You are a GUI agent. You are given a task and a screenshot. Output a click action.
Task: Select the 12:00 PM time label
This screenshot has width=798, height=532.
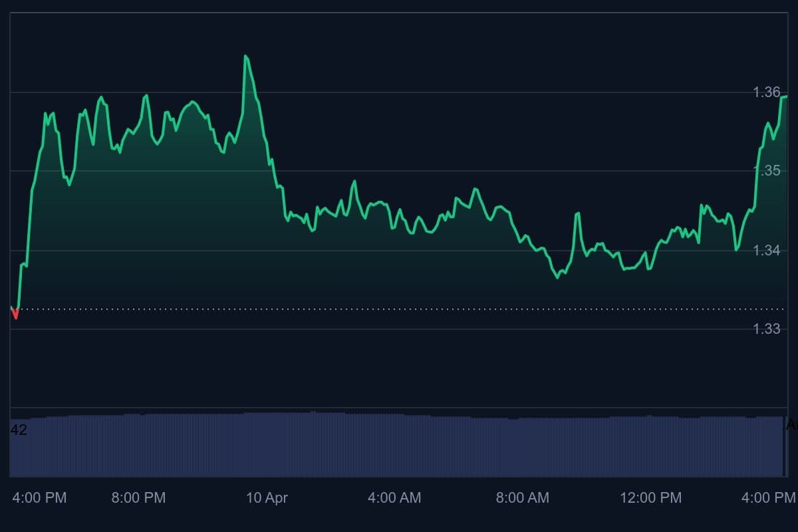click(x=650, y=497)
